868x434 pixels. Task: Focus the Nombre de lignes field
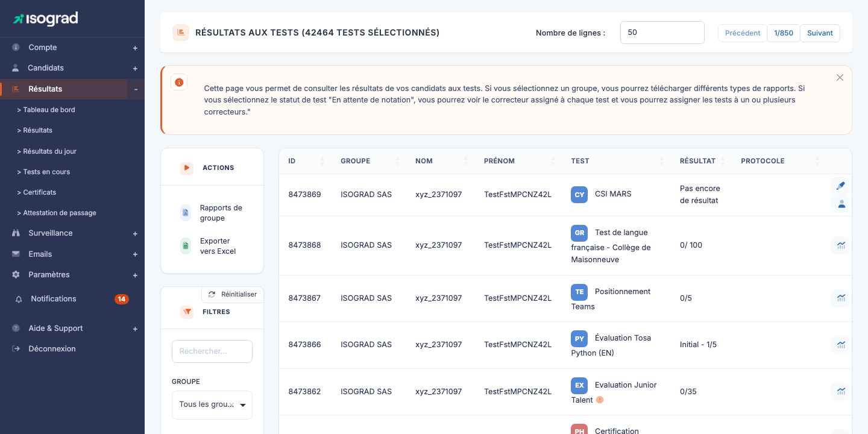(662, 33)
